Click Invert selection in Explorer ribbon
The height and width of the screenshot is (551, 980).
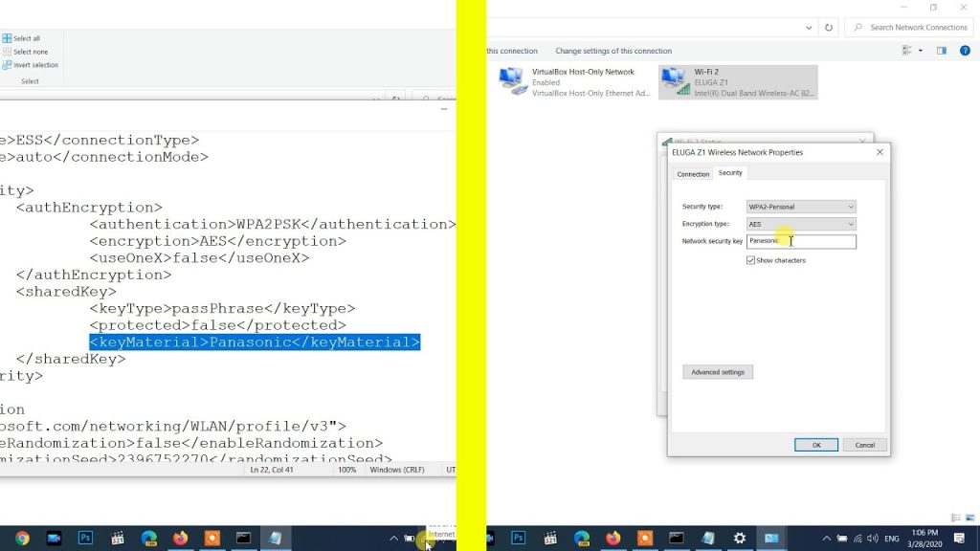(30, 65)
